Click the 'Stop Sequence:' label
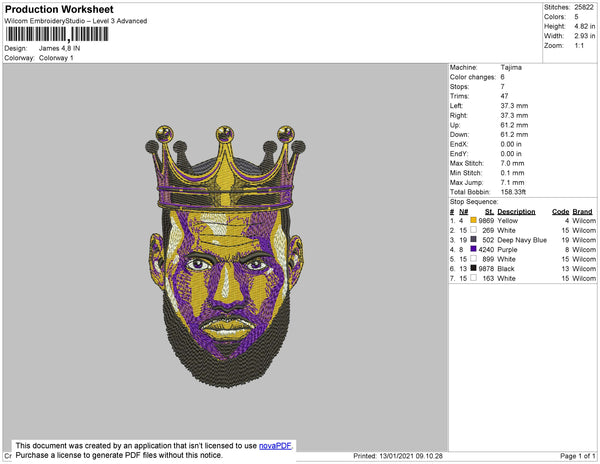The image size is (600, 464). click(x=474, y=202)
